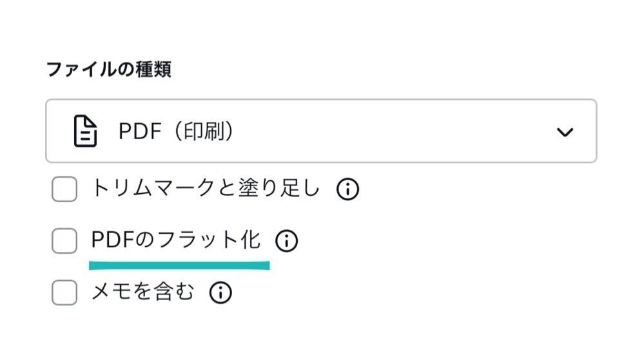
Task: Open info icon next to PDFのフラット化
Action: [x=286, y=241]
